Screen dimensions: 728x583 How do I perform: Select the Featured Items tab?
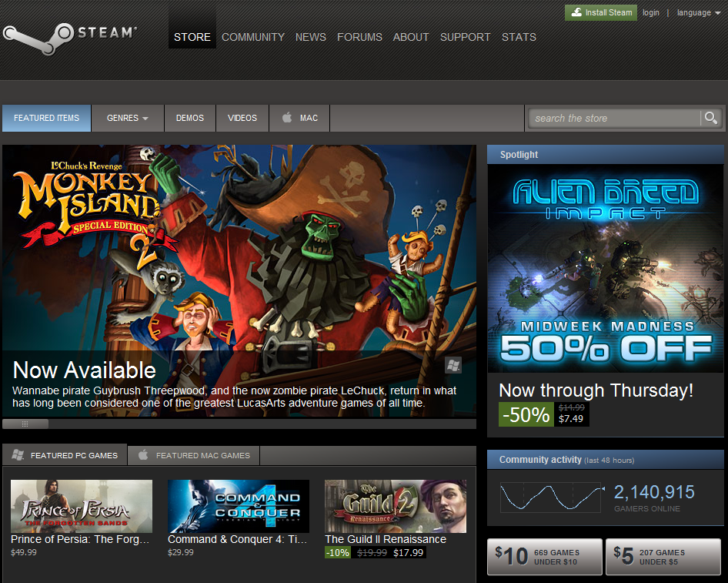coord(46,118)
